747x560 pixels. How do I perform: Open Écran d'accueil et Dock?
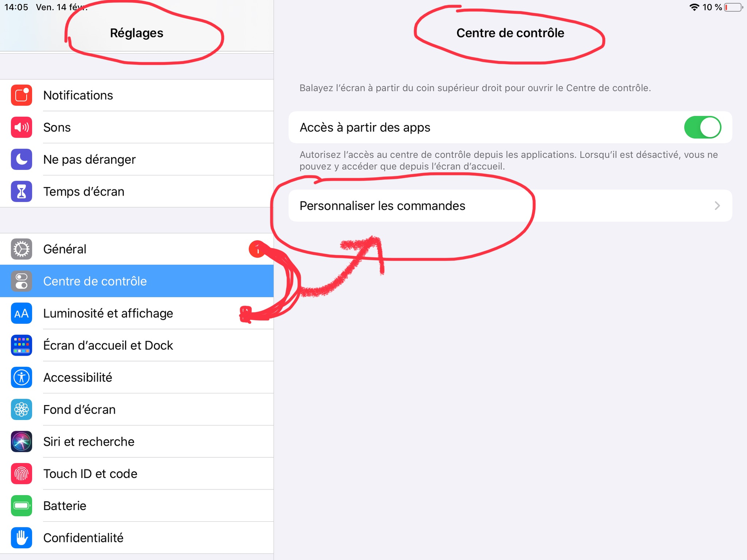coord(137,345)
